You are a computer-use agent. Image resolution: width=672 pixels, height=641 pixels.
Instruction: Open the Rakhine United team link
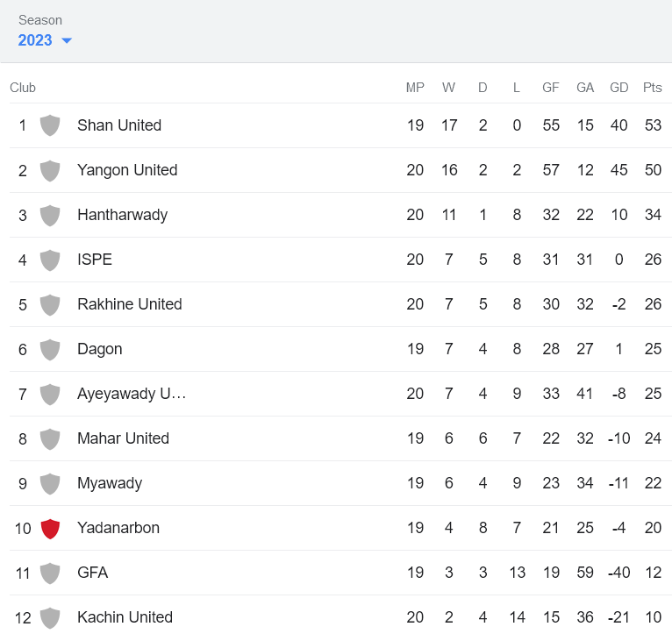tap(129, 304)
